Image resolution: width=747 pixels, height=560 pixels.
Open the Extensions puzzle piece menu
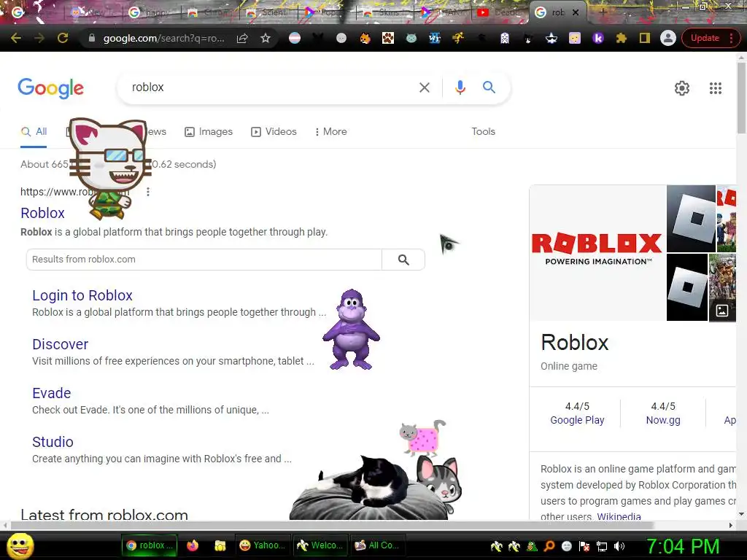click(622, 38)
